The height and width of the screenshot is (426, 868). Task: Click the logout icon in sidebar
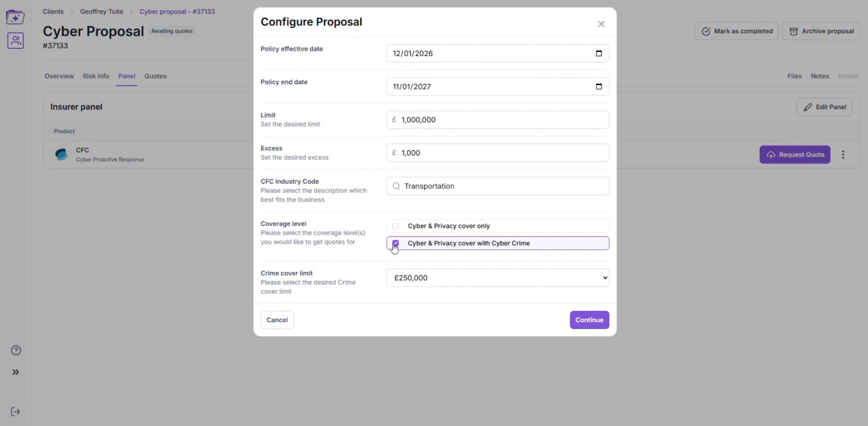pos(15,411)
